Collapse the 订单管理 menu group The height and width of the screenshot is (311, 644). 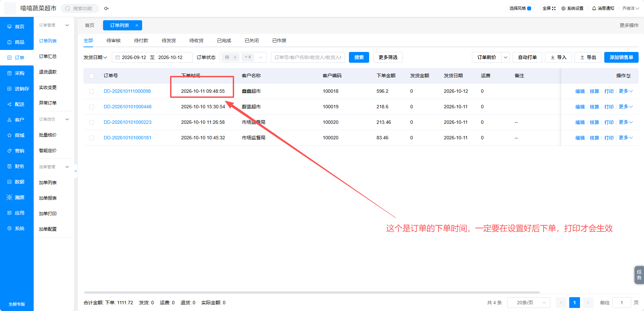point(67,25)
